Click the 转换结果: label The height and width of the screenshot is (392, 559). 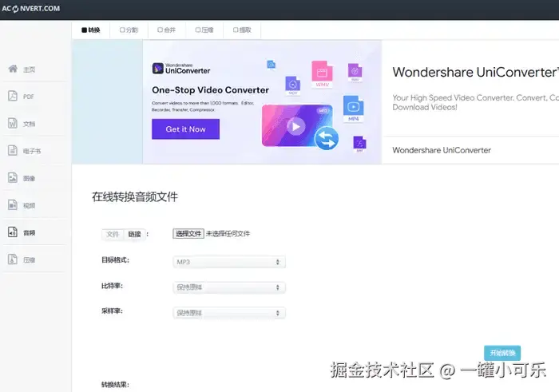pos(115,385)
